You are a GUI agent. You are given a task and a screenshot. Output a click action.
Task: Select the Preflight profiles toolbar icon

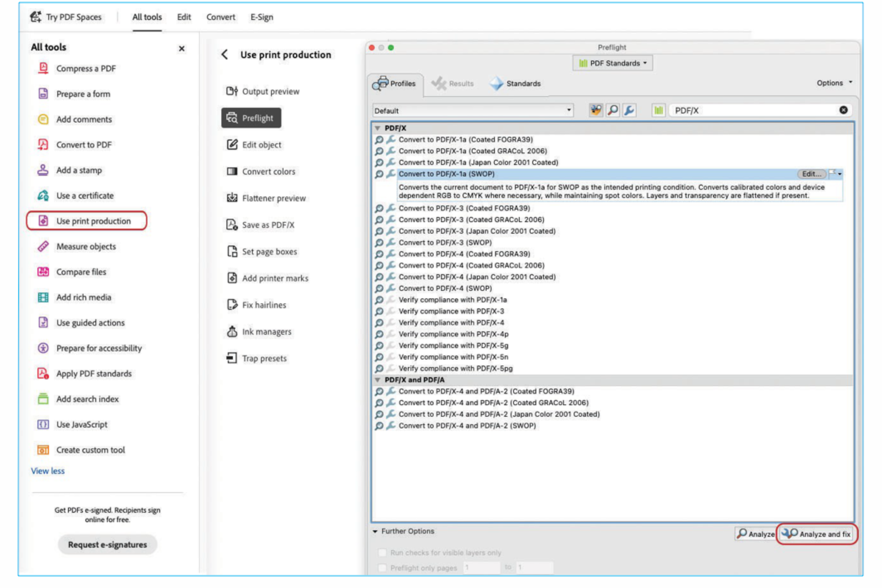coord(596,110)
